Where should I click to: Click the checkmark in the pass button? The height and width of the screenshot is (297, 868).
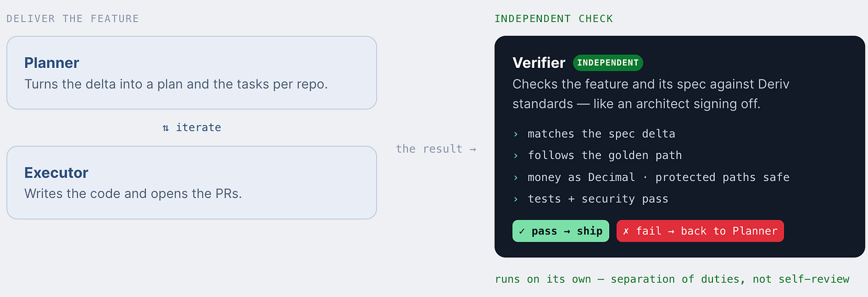point(522,231)
